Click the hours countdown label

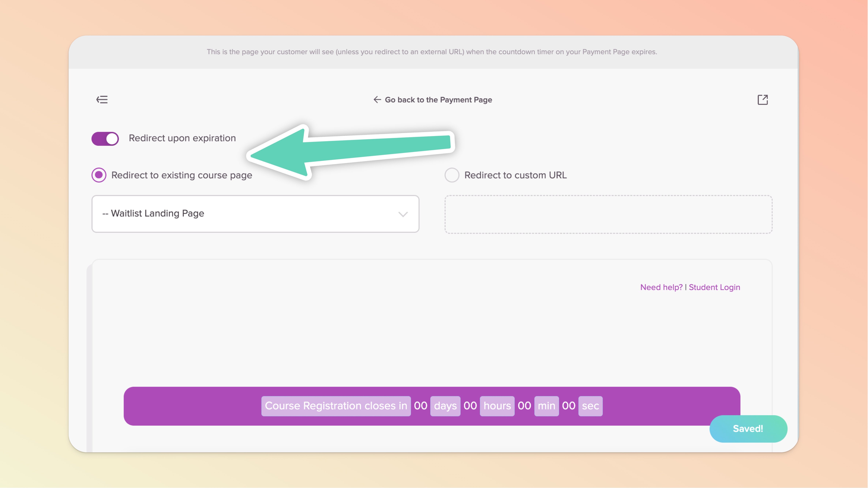click(497, 406)
